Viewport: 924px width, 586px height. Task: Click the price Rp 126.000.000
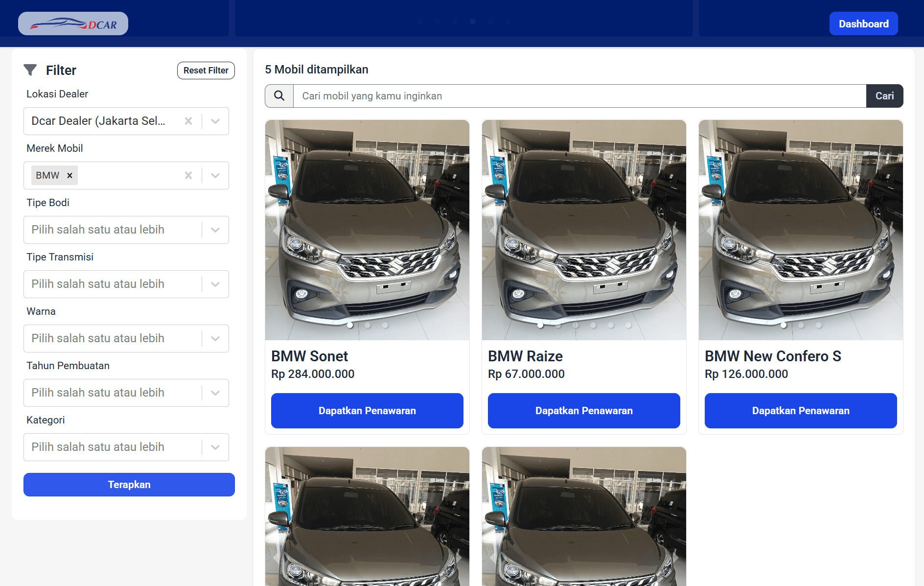[x=746, y=374]
